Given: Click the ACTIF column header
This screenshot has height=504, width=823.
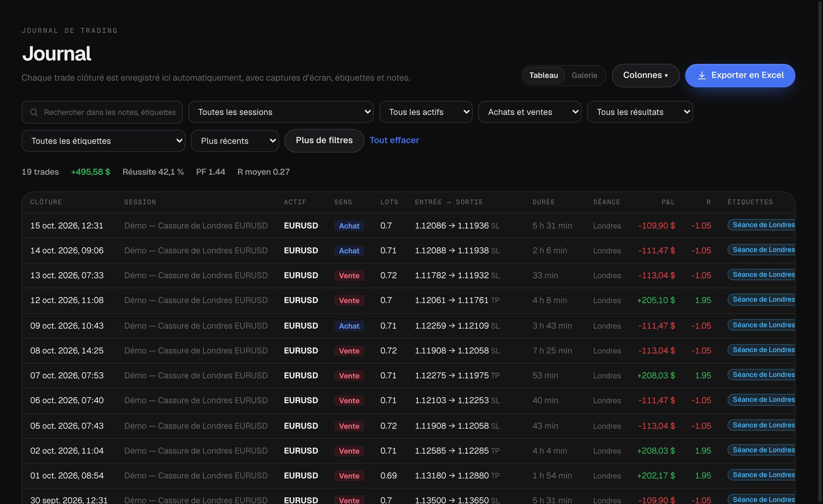Looking at the screenshot, I should click(295, 202).
